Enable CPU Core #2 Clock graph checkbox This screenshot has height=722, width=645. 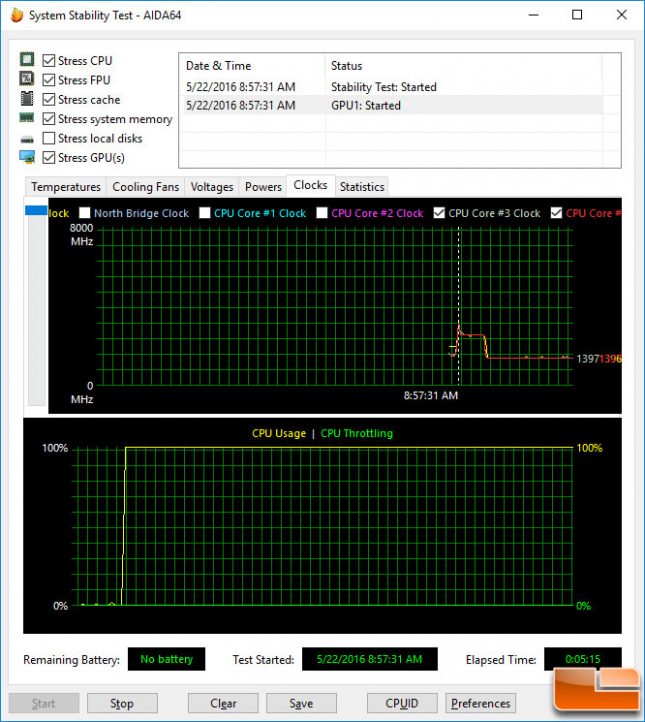[322, 213]
